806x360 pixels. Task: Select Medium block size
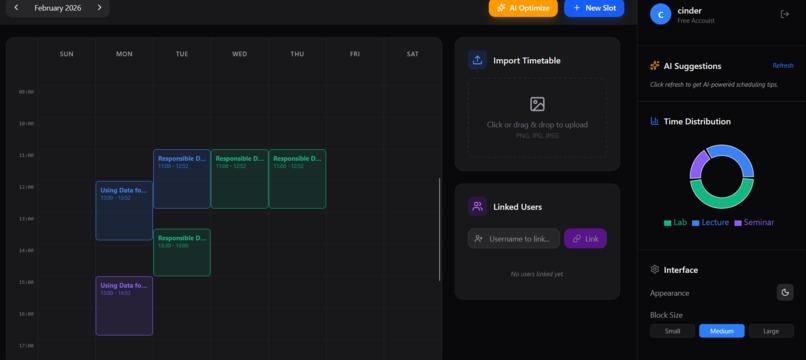pyautogui.click(x=722, y=331)
